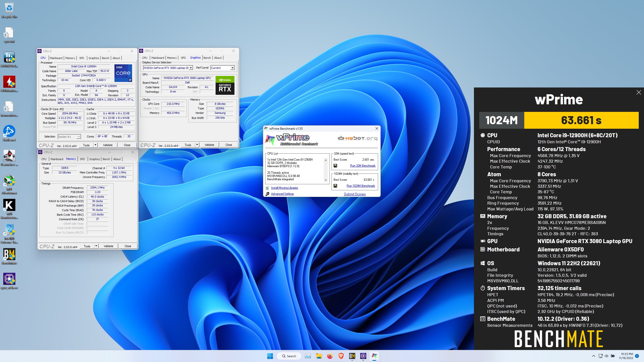Click the Submit Scores link

tap(355, 194)
